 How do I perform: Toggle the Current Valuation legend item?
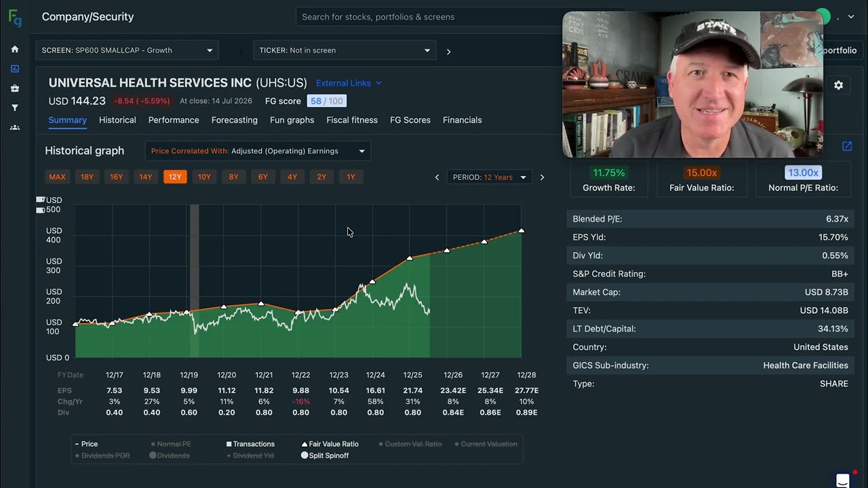click(x=486, y=444)
